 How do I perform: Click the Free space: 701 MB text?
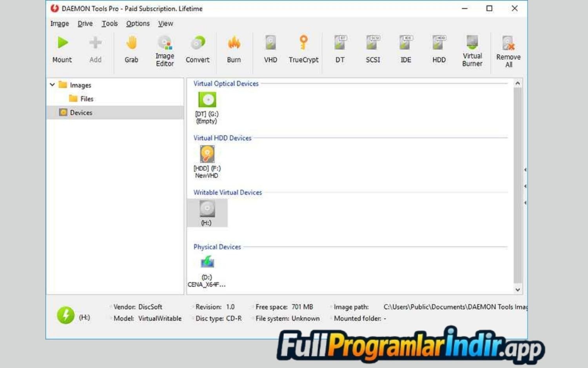[x=284, y=307]
